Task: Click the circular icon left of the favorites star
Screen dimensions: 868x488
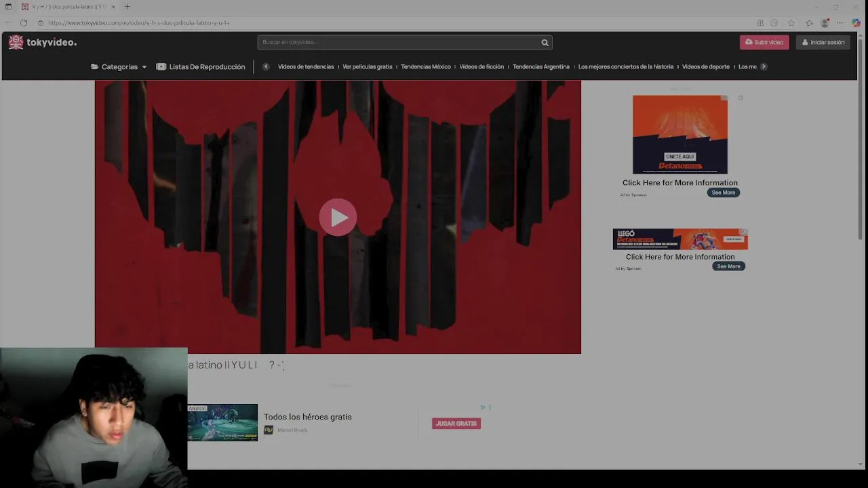Action: [774, 22]
